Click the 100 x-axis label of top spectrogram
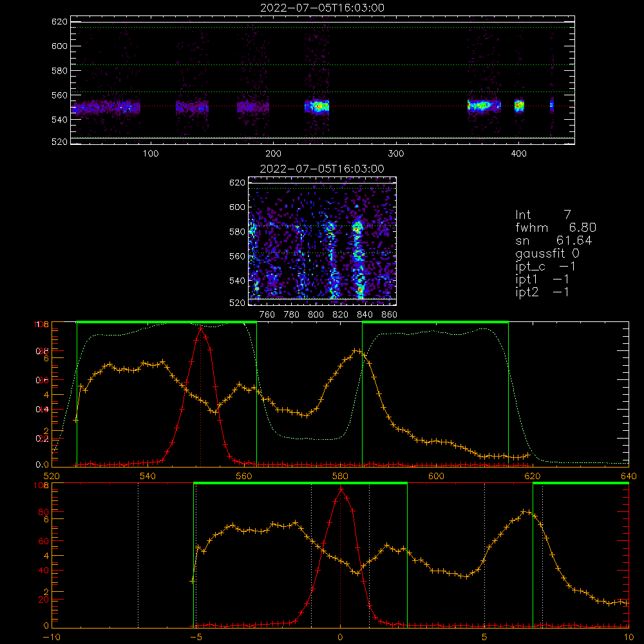Viewport: 644px width, 644px height. (151, 154)
